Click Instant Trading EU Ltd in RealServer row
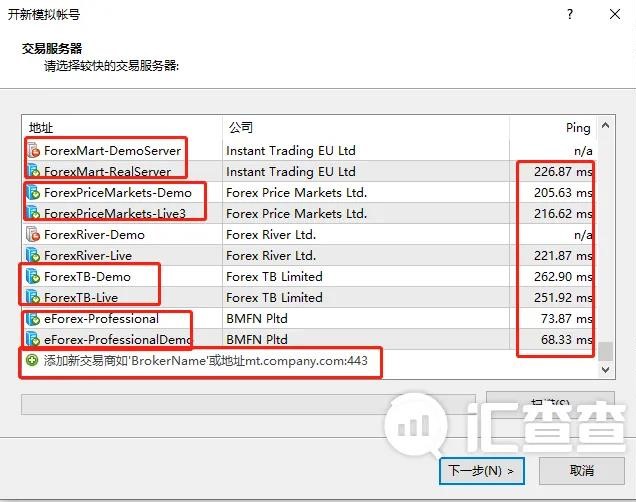The height and width of the screenshot is (502, 636). (x=291, y=172)
